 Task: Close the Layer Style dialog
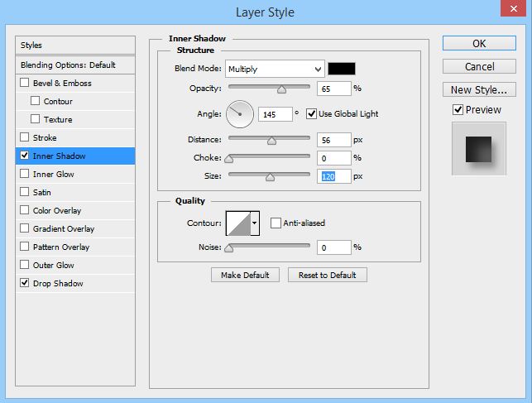click(x=514, y=8)
